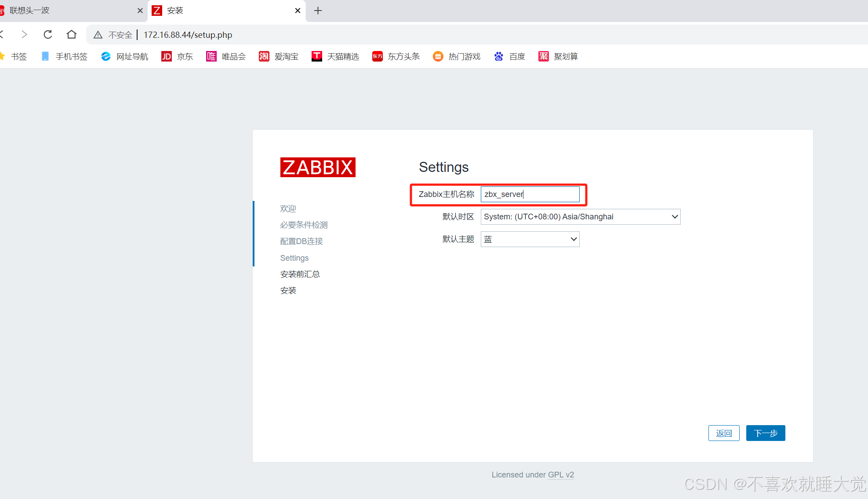Click the address bar URL 172.16.88.44/setup.php
This screenshot has height=499, width=868.
coord(188,35)
